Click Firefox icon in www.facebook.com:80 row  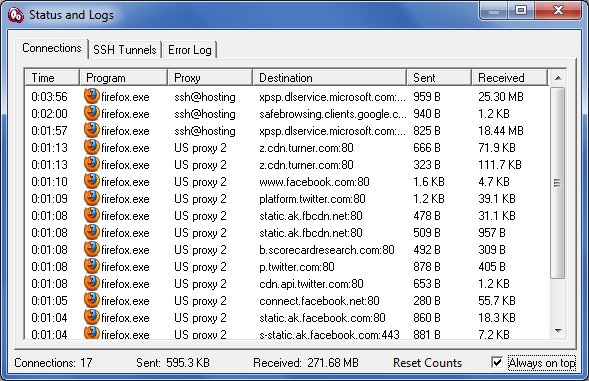[x=92, y=181]
